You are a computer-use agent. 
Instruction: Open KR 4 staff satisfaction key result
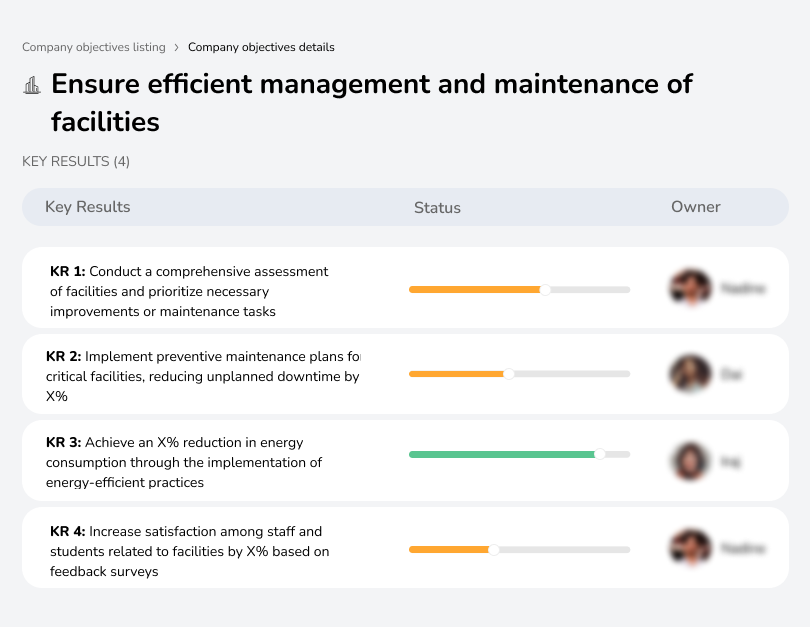pyautogui.click(x=189, y=551)
